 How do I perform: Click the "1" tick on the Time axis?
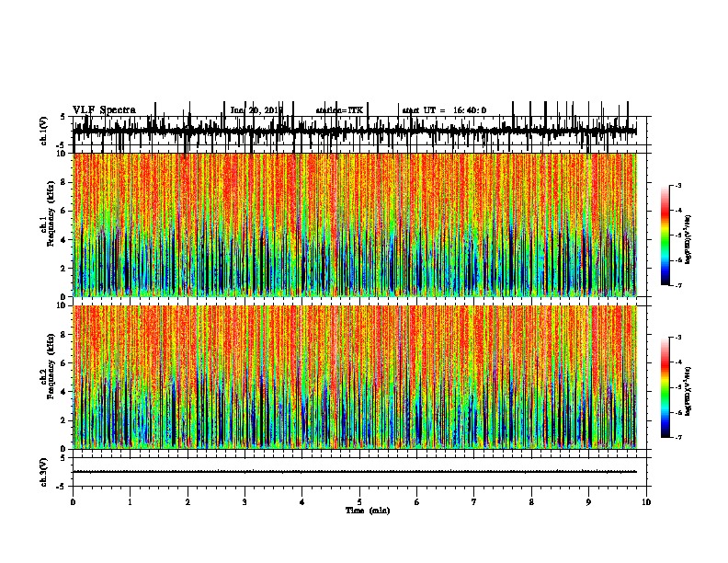tap(130, 502)
